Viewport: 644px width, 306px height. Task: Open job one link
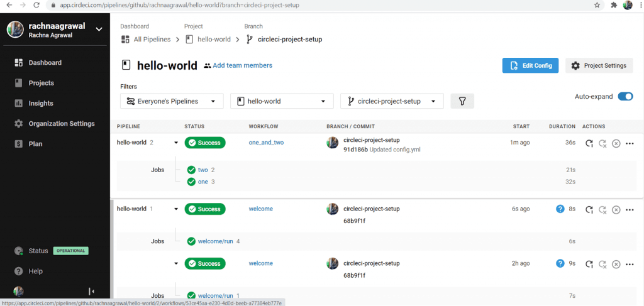click(x=203, y=182)
